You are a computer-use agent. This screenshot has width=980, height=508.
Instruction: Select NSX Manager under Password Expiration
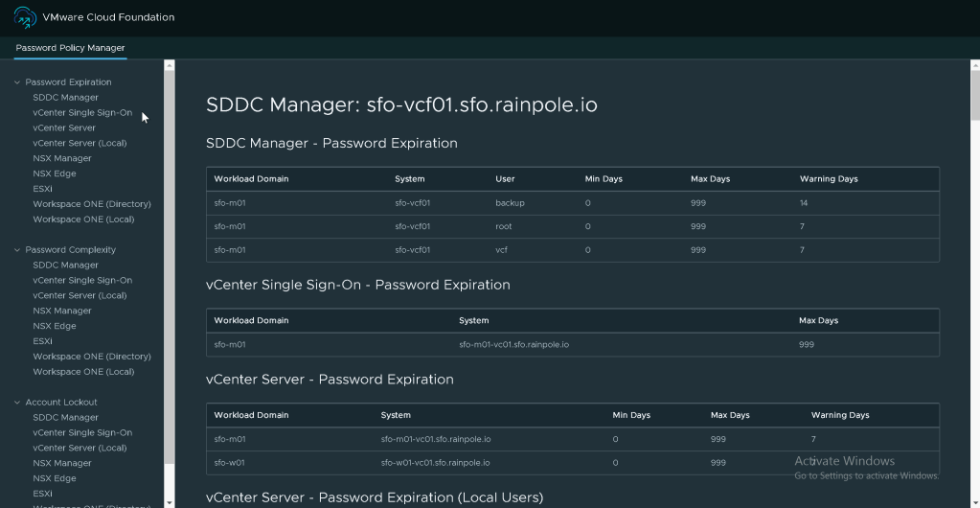[62, 159]
